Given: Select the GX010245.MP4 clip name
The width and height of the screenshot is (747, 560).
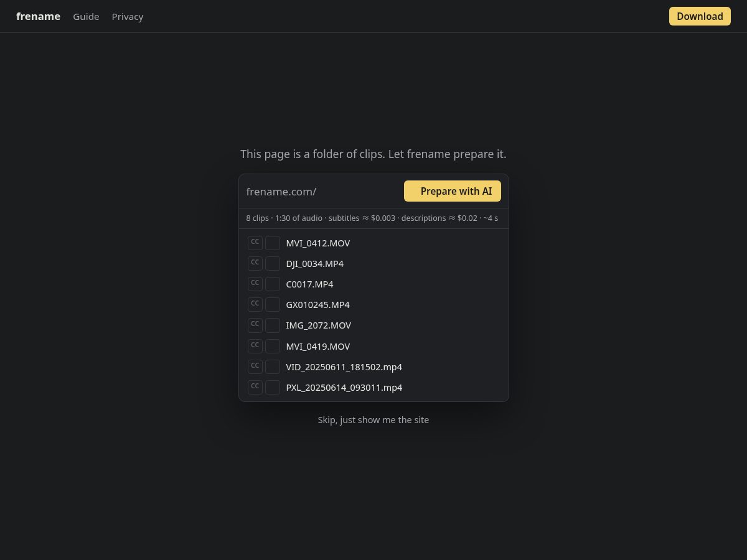Looking at the screenshot, I should tap(317, 305).
